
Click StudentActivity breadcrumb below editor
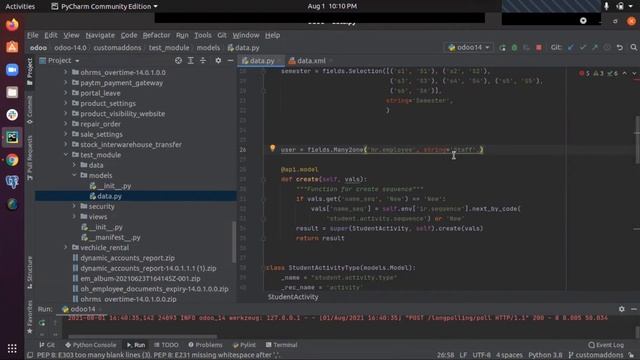[x=293, y=297]
